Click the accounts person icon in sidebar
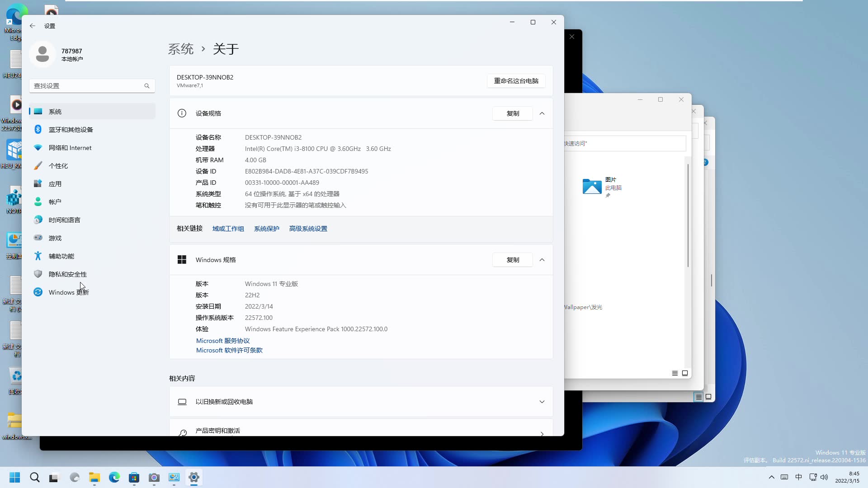This screenshot has width=868, height=488. (x=38, y=202)
